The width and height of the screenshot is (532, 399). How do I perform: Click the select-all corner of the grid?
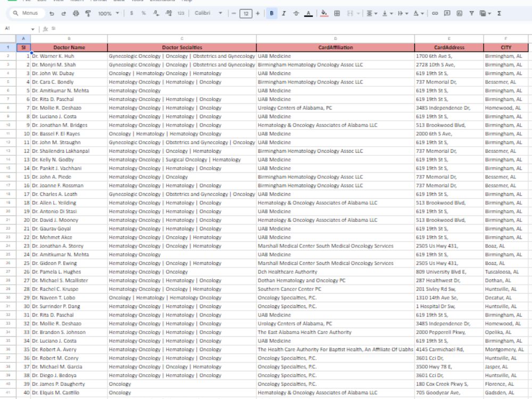8,38
